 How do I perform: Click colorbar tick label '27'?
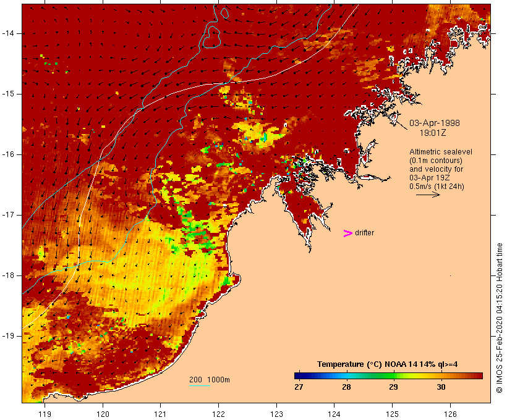coord(299,387)
